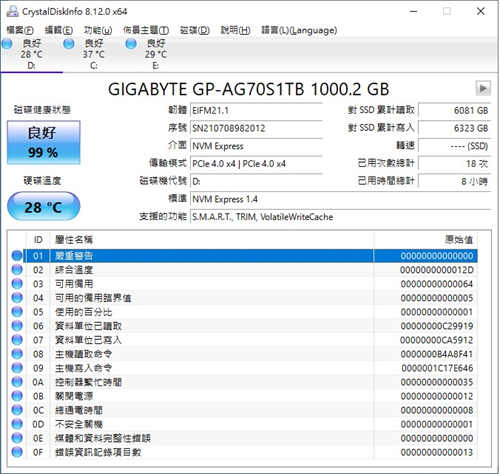Click the blue status orb for attribute 0F
This screenshot has height=474, width=500.
17,452
